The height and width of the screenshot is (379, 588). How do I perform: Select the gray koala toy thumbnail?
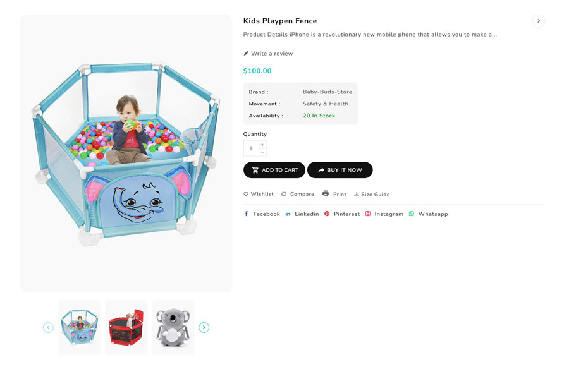click(x=173, y=327)
